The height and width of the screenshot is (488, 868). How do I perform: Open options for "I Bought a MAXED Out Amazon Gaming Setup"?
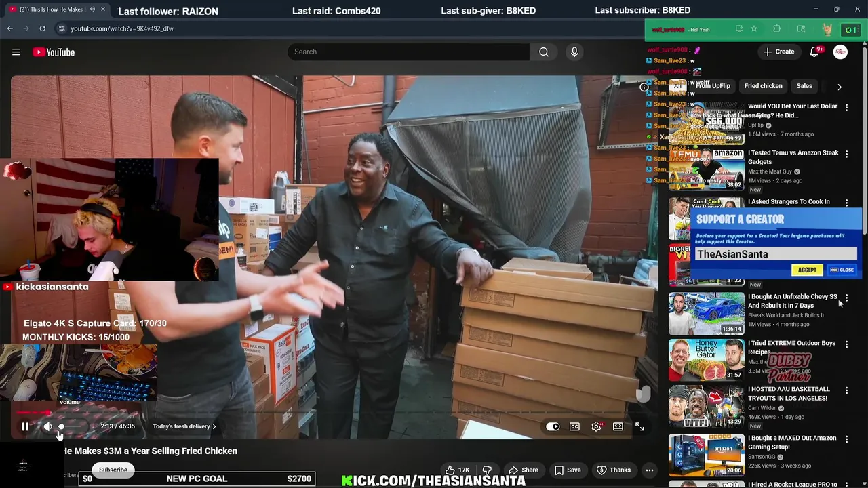coord(846,439)
